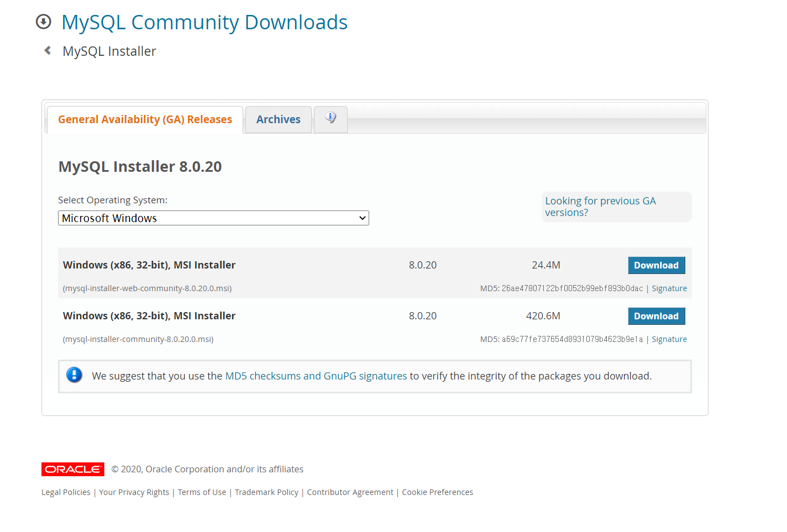Click filename mysql-installer-web-community-8.0.20.0.msi
787x532 pixels.
point(147,288)
